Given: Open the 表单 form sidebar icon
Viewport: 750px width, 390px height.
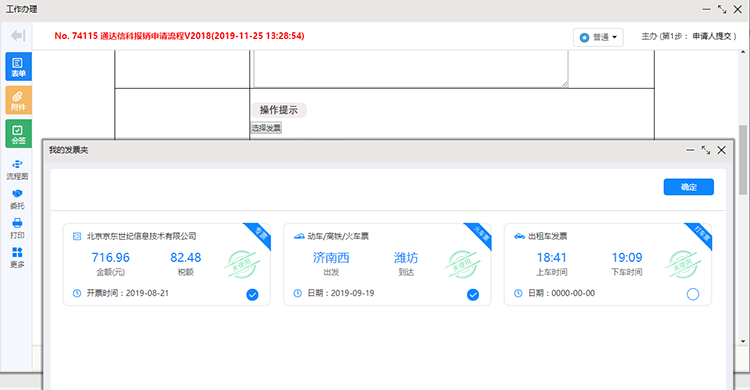Looking at the screenshot, I should tap(19, 67).
